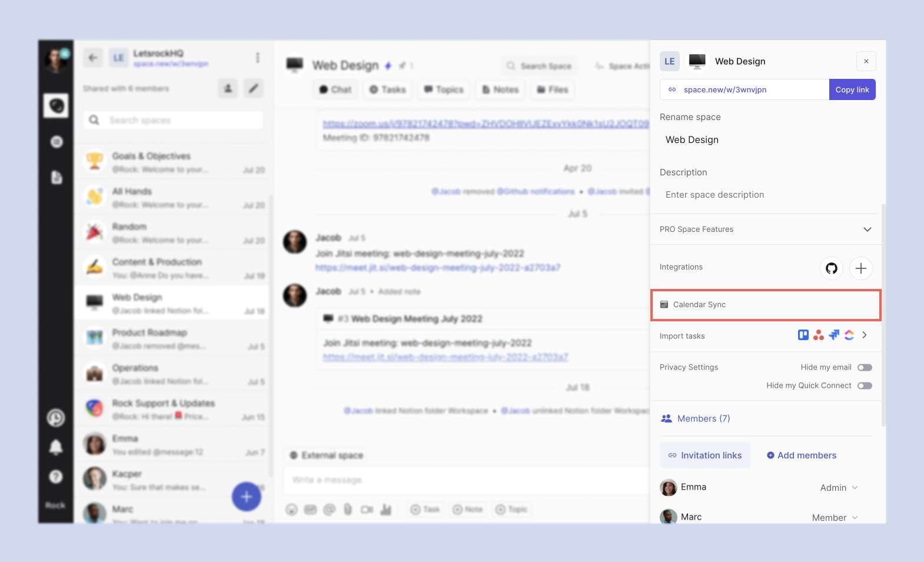Screen dimensions: 924x562
Task: Click the pencil edit icon
Action: coord(253,88)
